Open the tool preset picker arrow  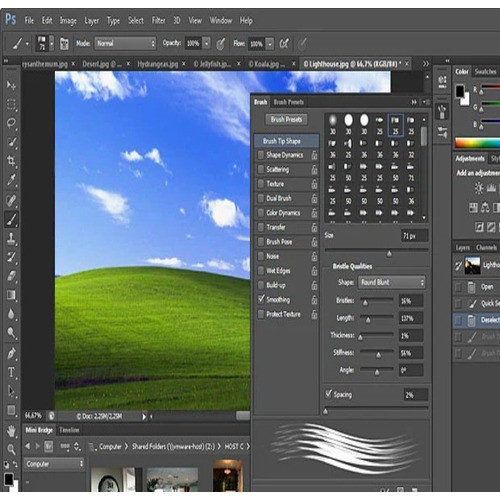(27, 44)
